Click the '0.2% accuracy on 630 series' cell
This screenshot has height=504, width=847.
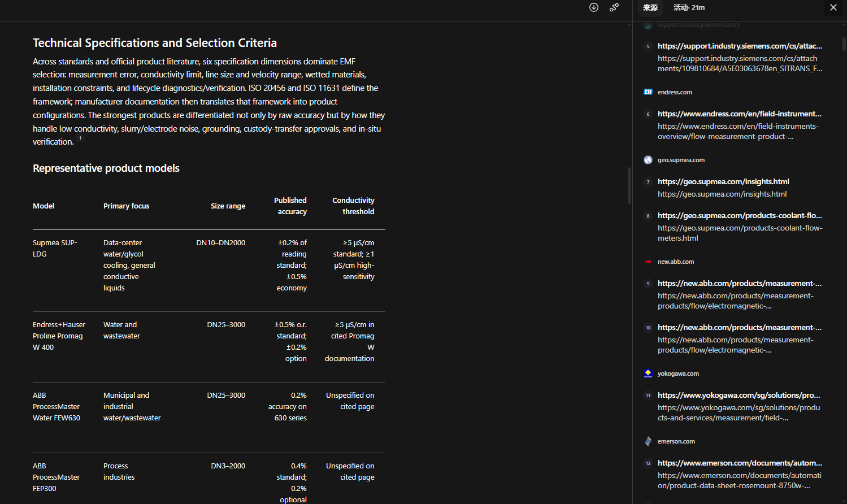(x=288, y=407)
